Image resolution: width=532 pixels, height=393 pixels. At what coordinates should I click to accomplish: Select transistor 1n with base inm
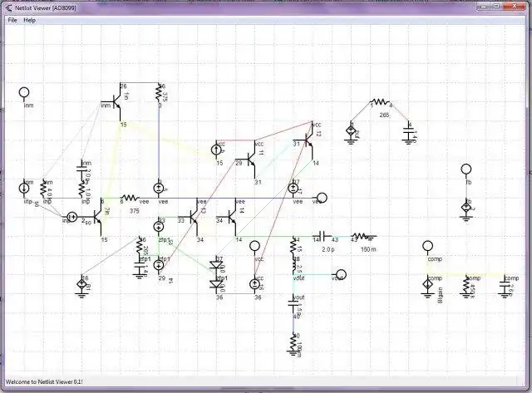tap(116, 101)
